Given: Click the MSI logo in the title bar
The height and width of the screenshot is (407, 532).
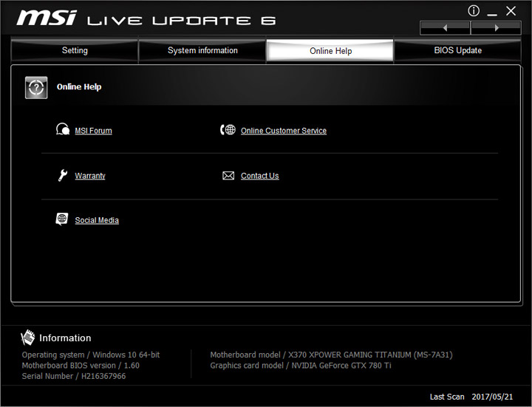Looking at the screenshot, I should pos(47,18).
